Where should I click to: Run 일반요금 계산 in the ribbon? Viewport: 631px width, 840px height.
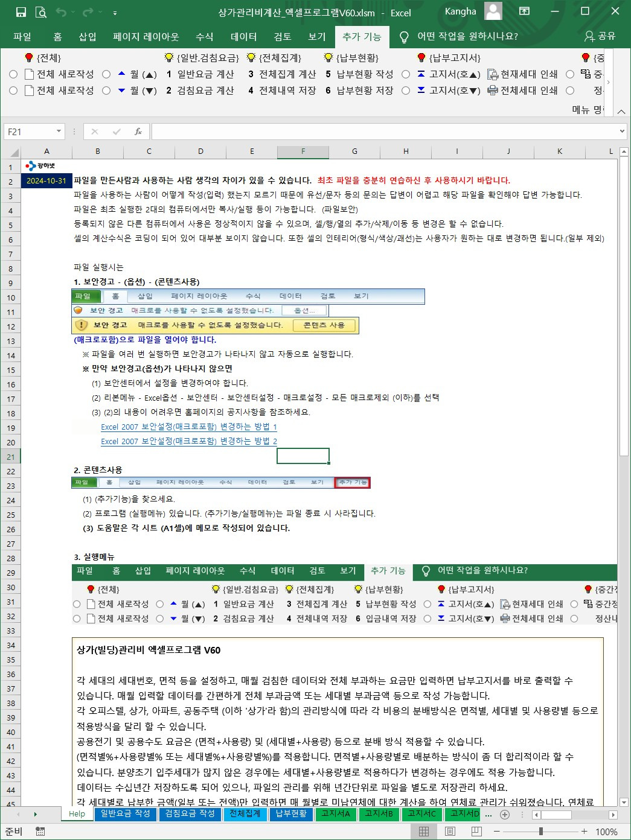click(x=200, y=74)
